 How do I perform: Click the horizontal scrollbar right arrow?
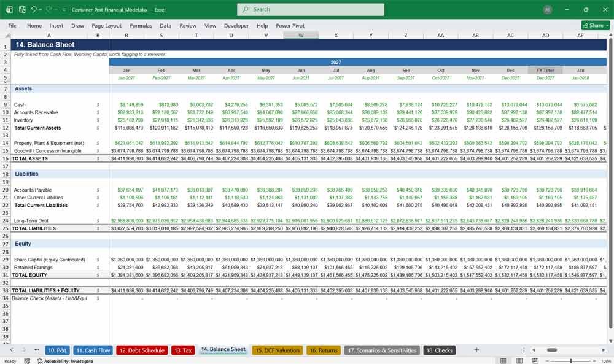point(604,350)
